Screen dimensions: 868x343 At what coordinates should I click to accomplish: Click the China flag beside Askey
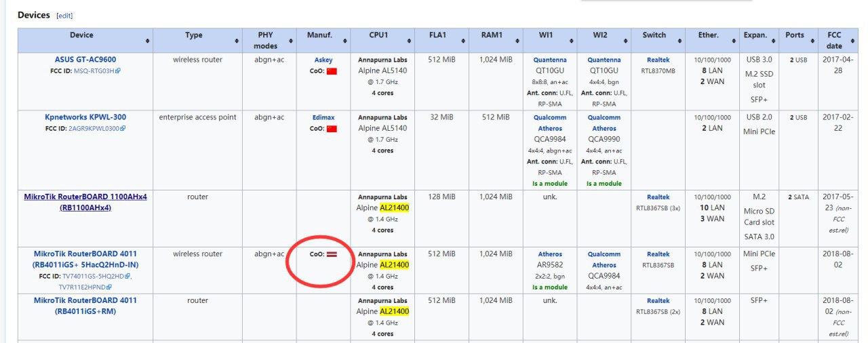tap(332, 71)
